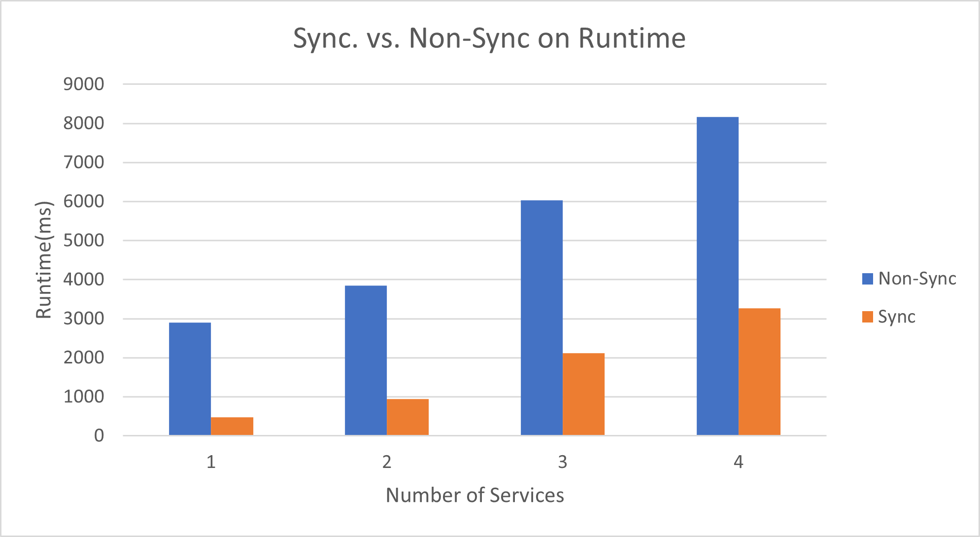Click the orange Sync bar for 2 services

407,417
